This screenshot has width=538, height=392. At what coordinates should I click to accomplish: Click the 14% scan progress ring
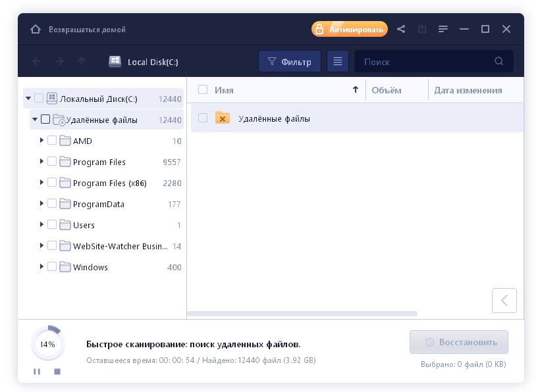coord(47,344)
